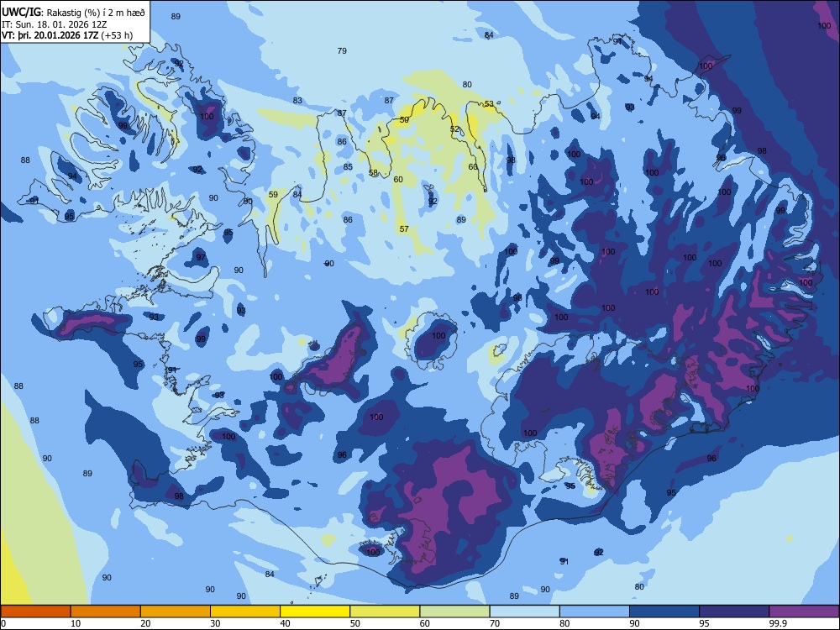Click the medium blue 90–95 legend swatch

click(664, 612)
